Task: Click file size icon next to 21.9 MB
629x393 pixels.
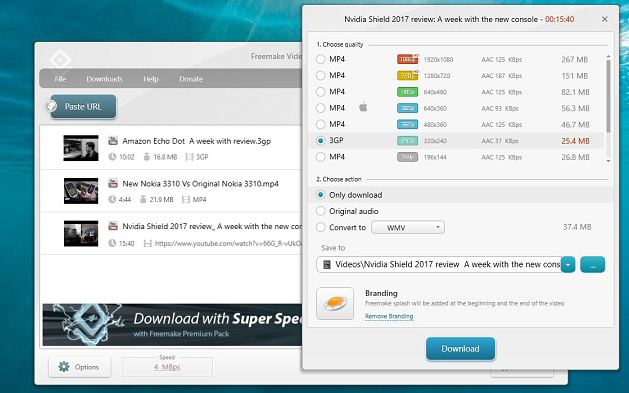Action: 143,199
